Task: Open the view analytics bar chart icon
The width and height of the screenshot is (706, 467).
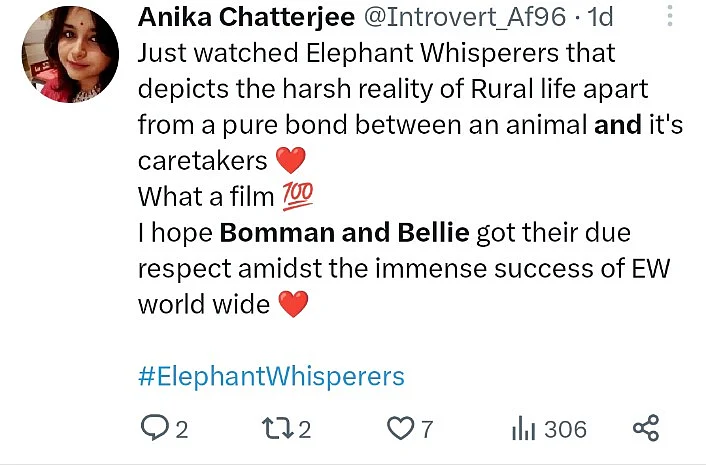Action: click(x=524, y=429)
